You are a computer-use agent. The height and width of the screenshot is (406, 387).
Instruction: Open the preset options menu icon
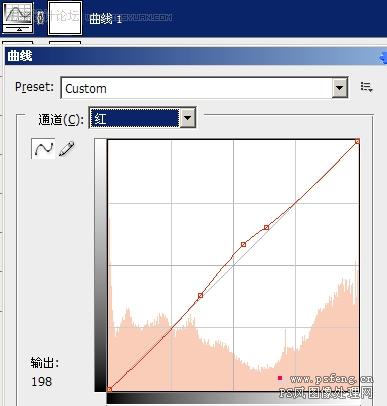pos(366,87)
